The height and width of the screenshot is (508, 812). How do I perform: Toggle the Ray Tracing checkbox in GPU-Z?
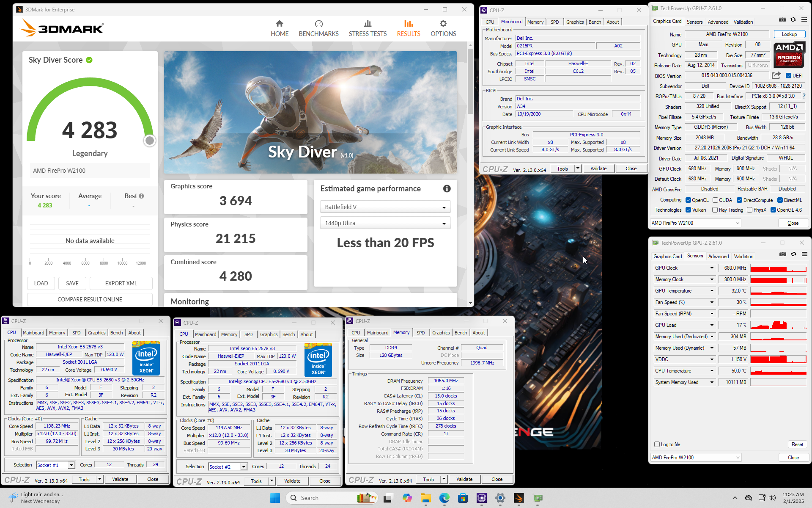pos(715,210)
